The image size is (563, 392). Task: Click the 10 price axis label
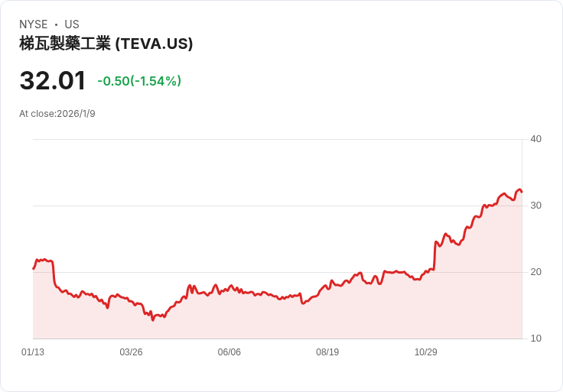pos(536,339)
